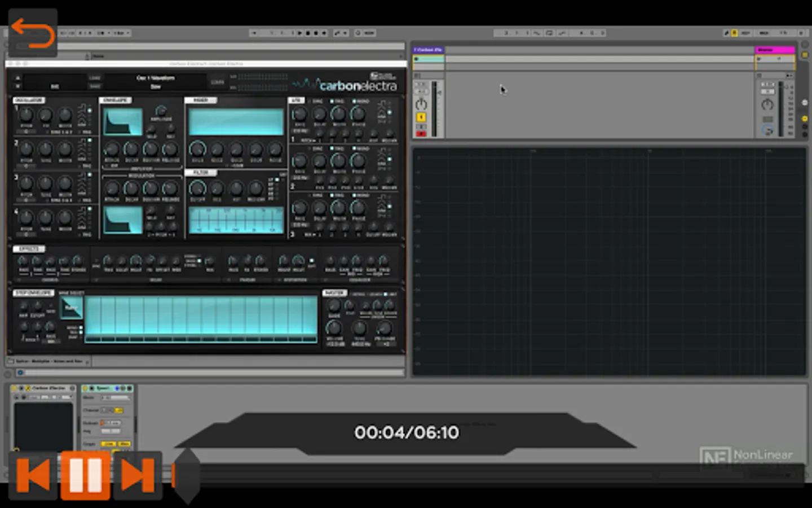Adjust Oscillator 2 Pitch knob
The width and height of the screenshot is (812, 508).
coord(26,150)
